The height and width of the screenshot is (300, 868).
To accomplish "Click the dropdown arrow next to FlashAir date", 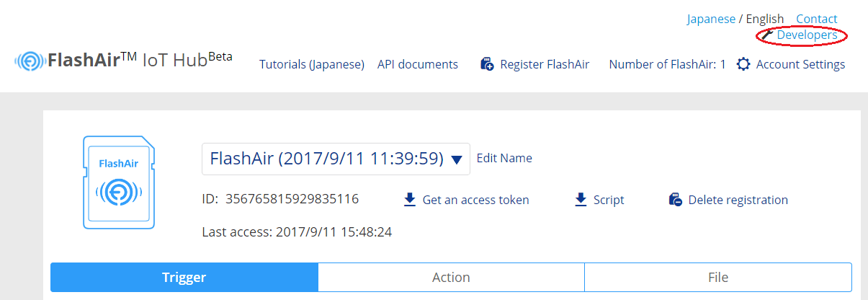I will [456, 159].
